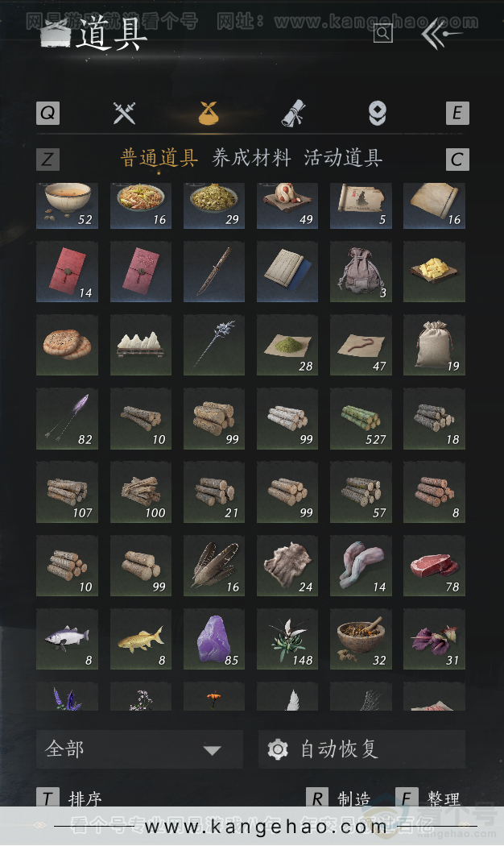504x846 pixels.
Task: Select the golden pouch items category
Action: [209, 114]
